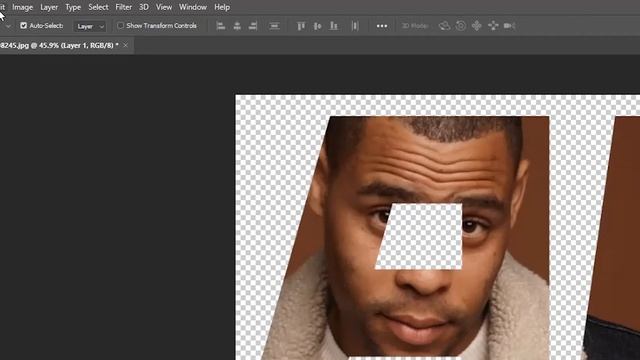
Task: Select the 3D Zoom video camera icon
Action: 509,26
